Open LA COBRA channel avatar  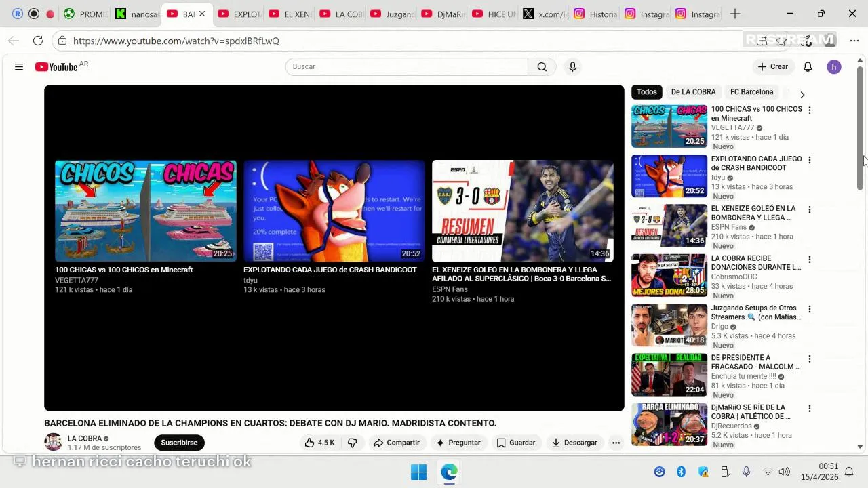(x=53, y=443)
